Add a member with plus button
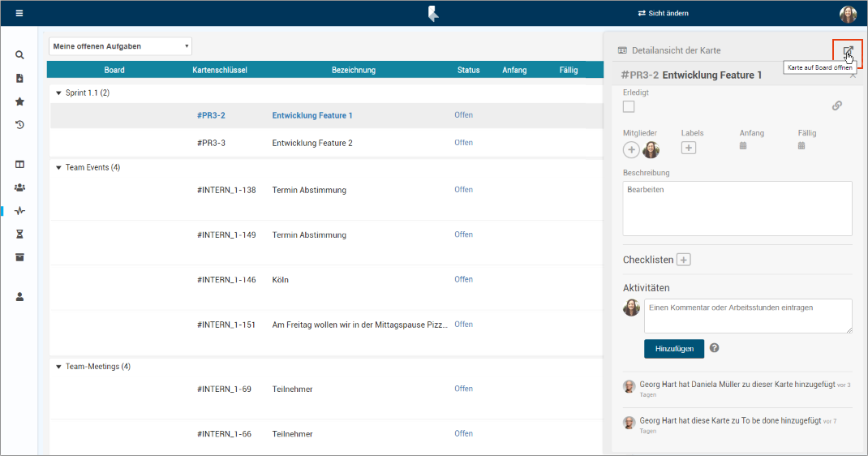 pos(631,149)
